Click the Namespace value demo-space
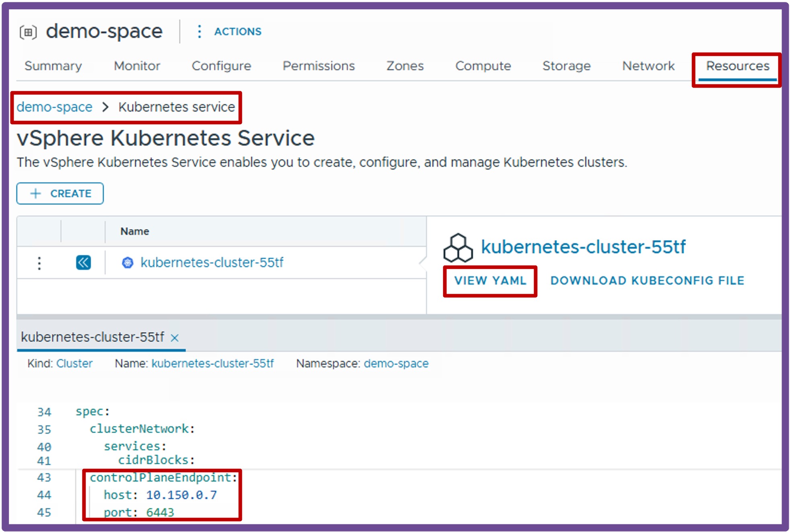The width and height of the screenshot is (790, 532). [396, 363]
